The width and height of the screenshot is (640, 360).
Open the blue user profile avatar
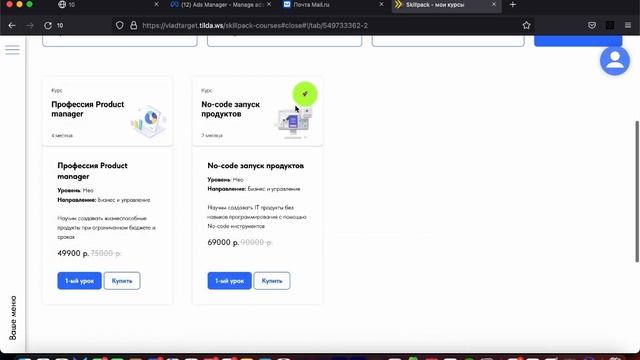(x=615, y=61)
